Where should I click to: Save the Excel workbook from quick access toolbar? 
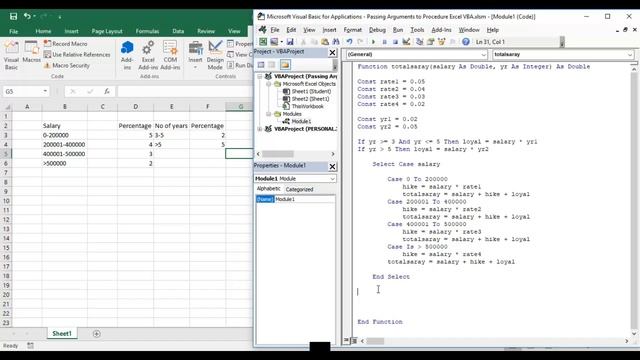(x=13, y=16)
